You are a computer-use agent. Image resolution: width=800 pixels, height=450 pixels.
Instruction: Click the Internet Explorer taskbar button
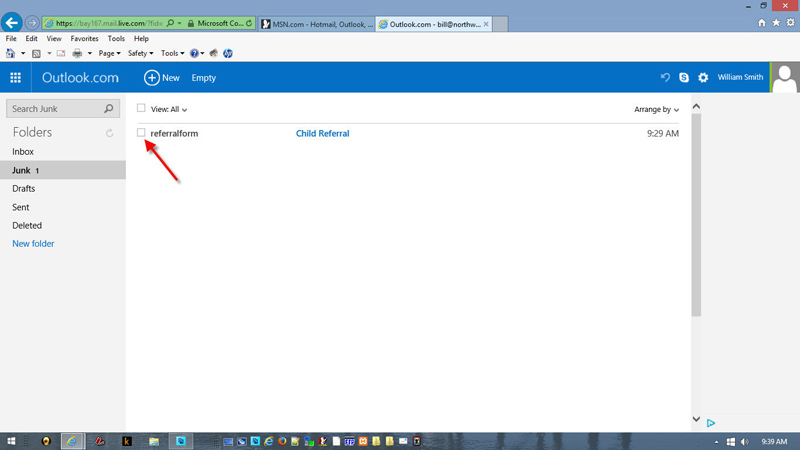pos(71,441)
